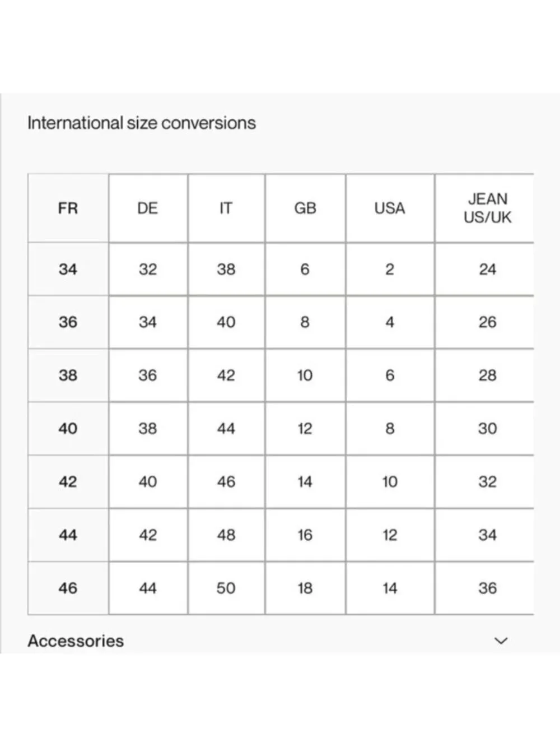Click USA size 2 cell
Image resolution: width=560 pixels, height=747 pixels.
click(390, 269)
